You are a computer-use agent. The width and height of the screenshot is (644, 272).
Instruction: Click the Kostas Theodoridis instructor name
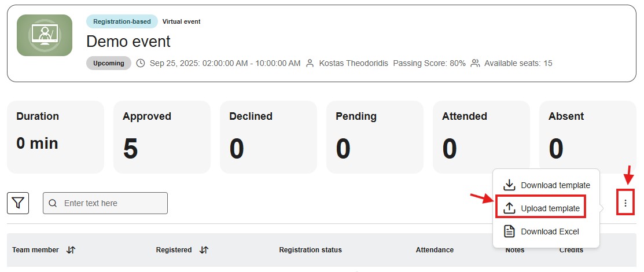354,63
